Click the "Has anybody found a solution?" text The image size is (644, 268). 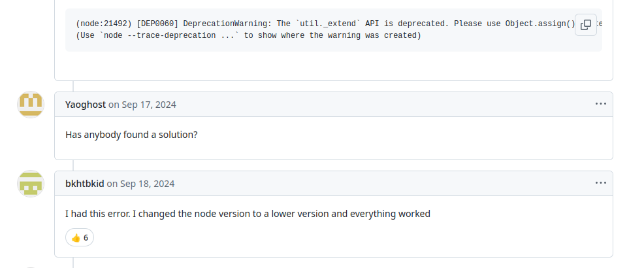[131, 135]
